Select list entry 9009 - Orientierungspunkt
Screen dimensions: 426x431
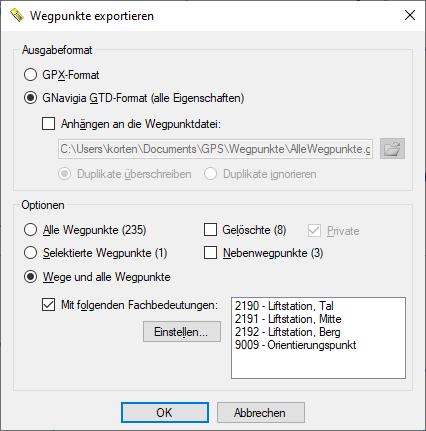tap(295, 345)
